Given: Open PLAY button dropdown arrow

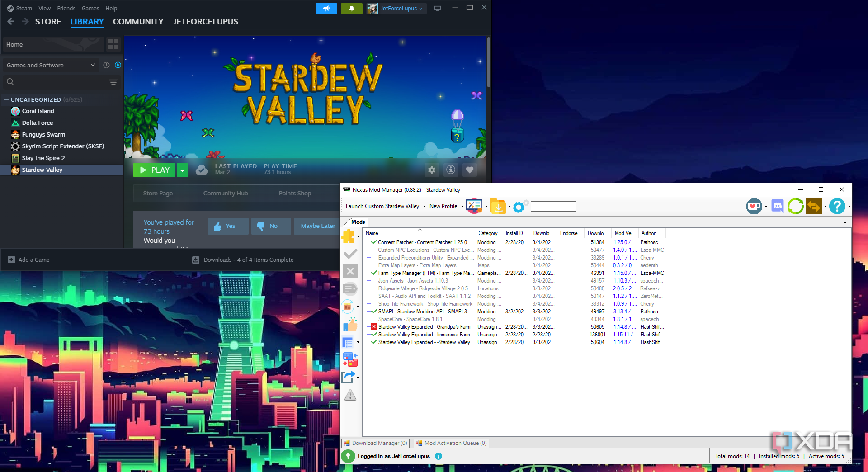Looking at the screenshot, I should point(182,170).
